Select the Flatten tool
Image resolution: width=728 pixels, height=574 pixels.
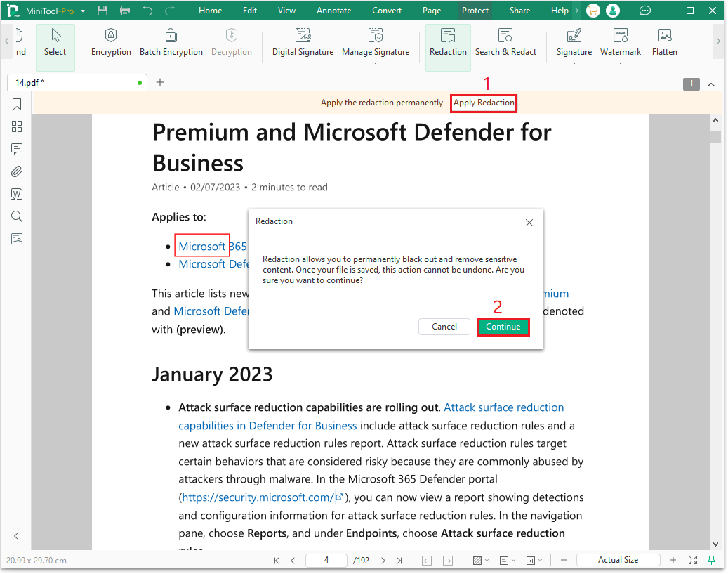coord(664,42)
